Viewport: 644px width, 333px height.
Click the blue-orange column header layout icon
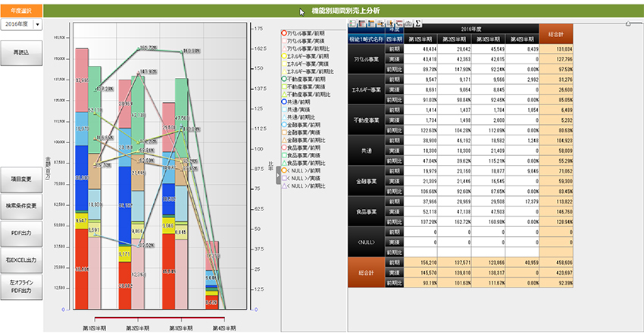tap(371, 23)
